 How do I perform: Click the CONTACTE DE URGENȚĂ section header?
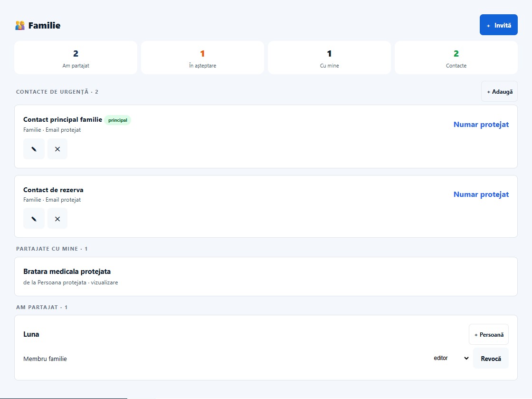coord(57,92)
